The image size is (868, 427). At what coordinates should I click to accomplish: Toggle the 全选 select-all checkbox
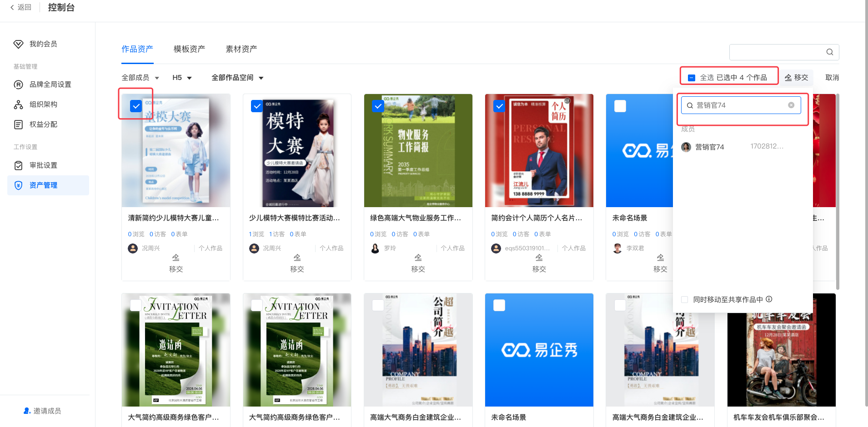pyautogui.click(x=692, y=78)
